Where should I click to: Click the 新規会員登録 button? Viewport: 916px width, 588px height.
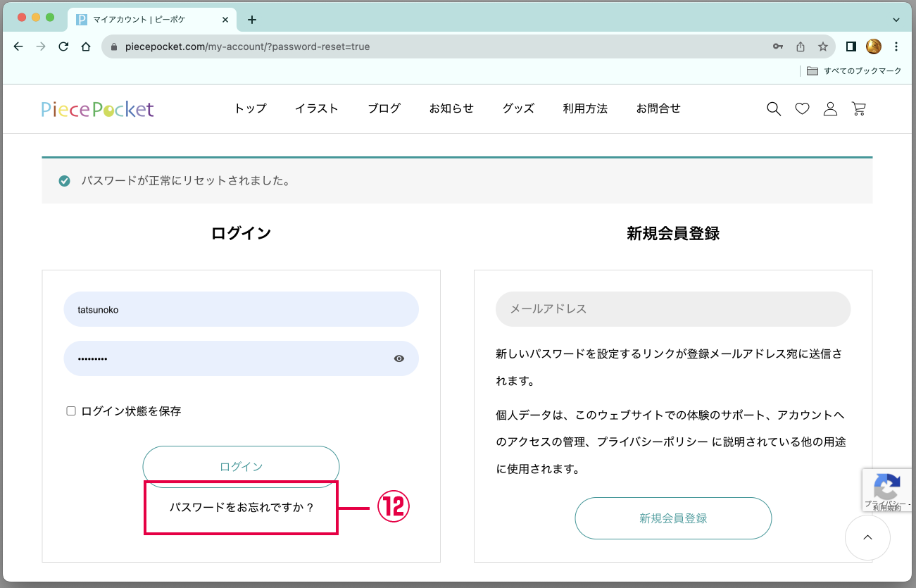tap(673, 518)
